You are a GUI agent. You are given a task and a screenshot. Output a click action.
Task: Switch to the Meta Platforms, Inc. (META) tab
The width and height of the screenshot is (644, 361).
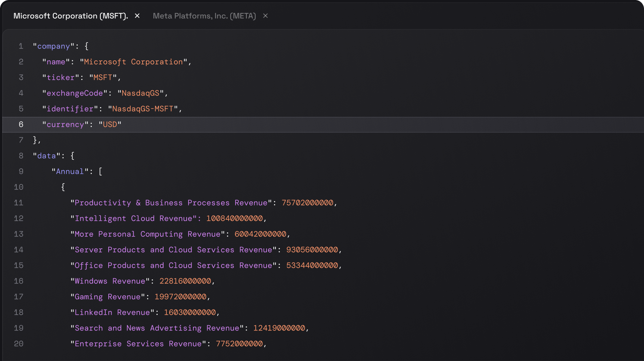204,16
